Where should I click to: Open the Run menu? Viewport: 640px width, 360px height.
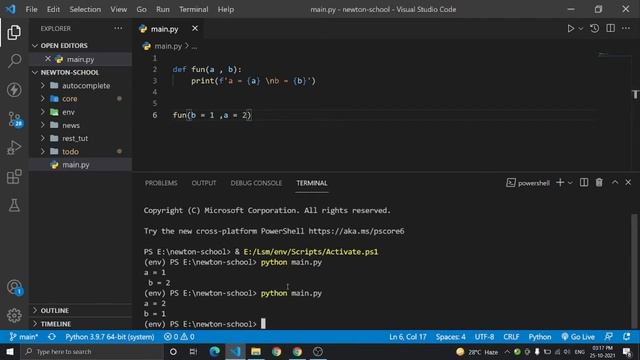162,9
